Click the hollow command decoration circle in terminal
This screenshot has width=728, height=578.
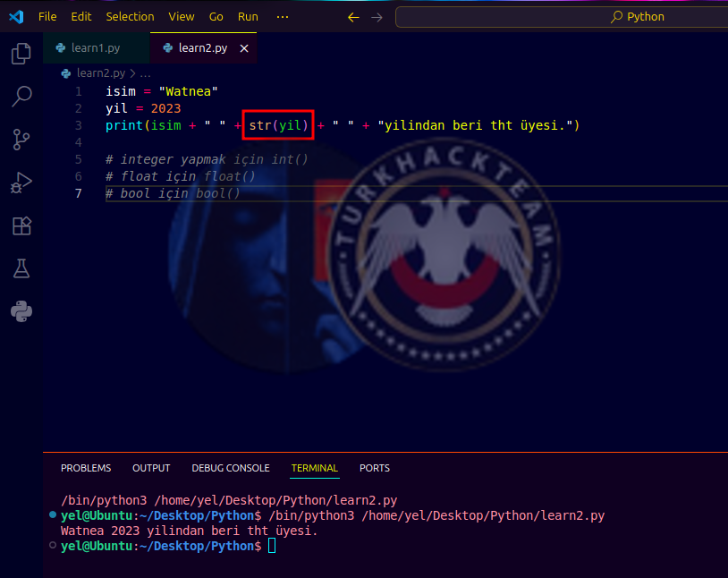(x=53, y=545)
